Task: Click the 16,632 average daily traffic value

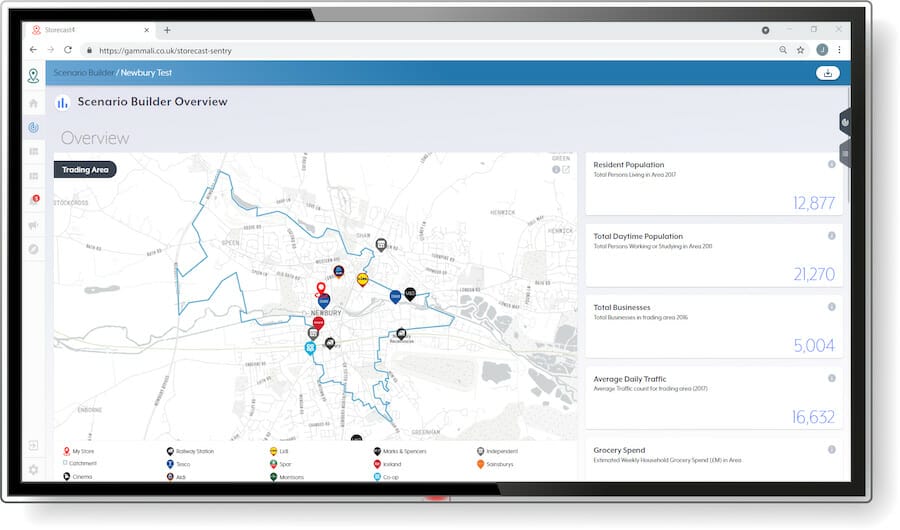Action: pos(813,417)
